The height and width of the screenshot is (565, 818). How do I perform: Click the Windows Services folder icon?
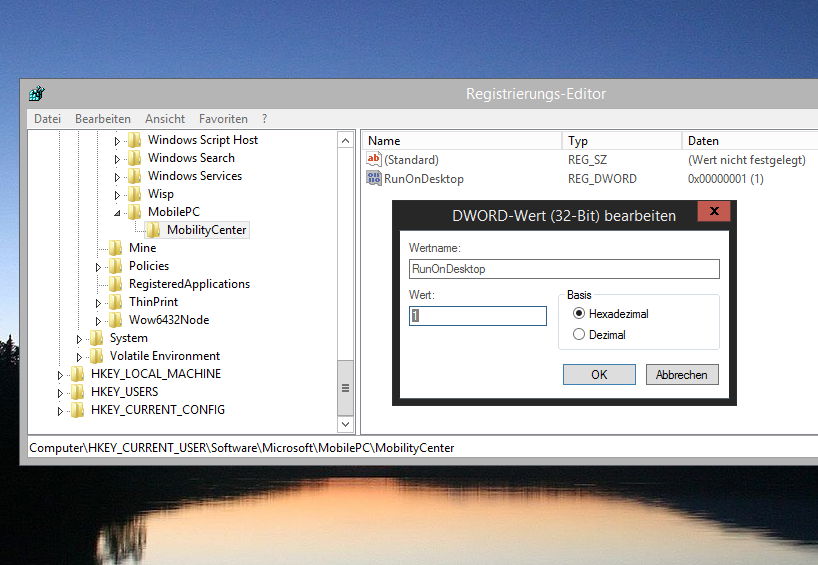(135, 176)
